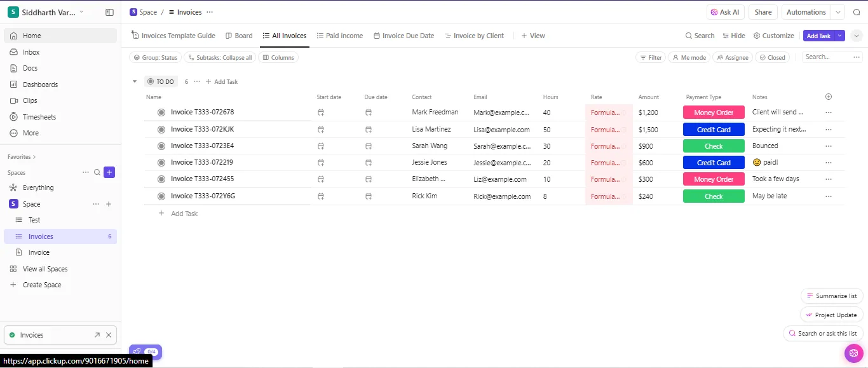Set due date for Invoice T333-072KJK
The height and width of the screenshot is (368, 868).
pyautogui.click(x=369, y=130)
